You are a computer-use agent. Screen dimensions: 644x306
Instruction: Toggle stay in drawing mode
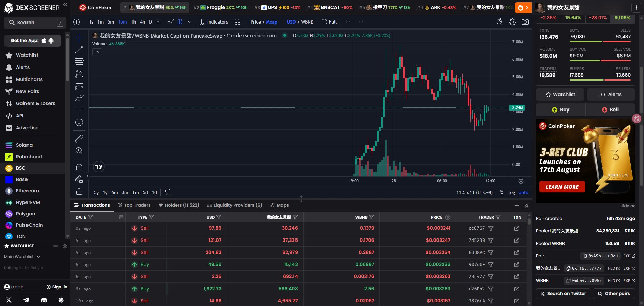coord(79,179)
